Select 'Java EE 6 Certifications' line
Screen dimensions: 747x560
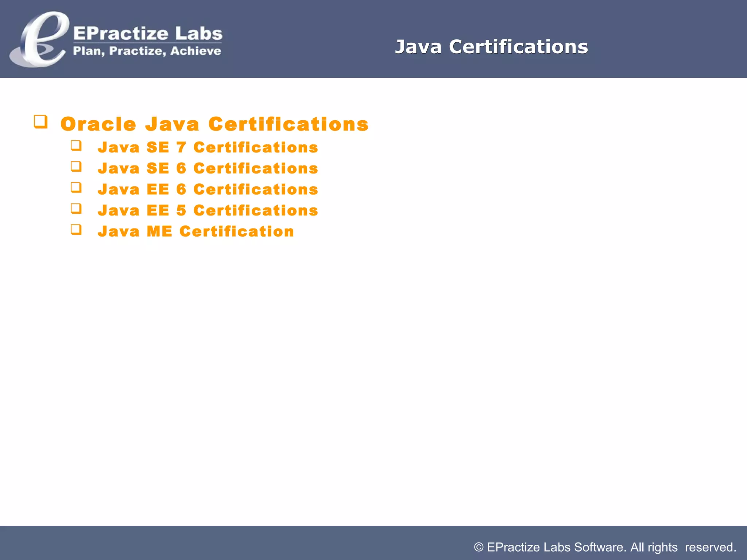[x=208, y=189]
